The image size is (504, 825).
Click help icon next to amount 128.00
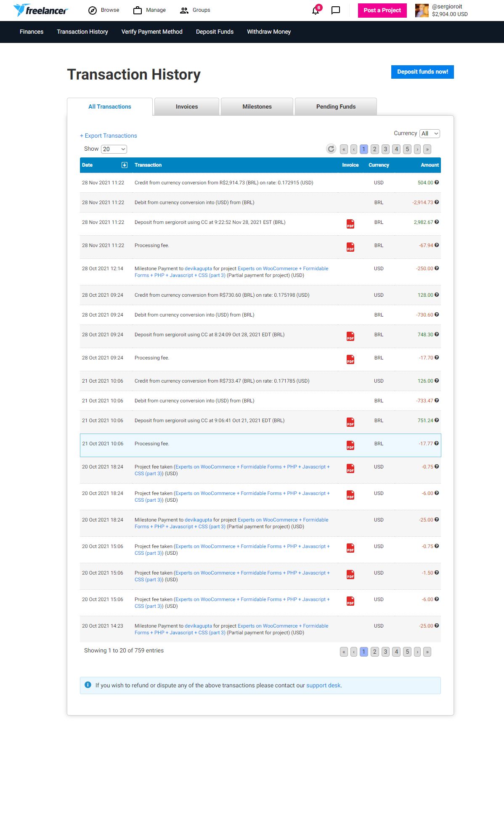[x=437, y=295]
